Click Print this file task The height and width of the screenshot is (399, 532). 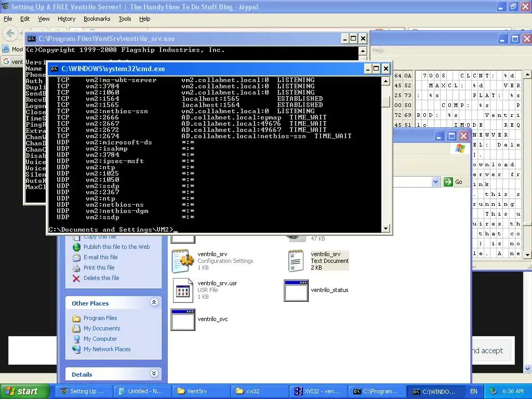(99, 268)
